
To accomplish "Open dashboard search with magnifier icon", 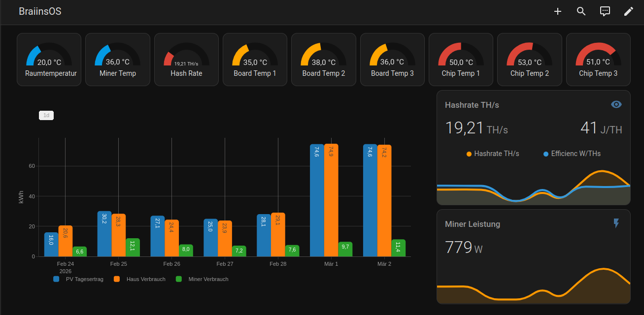I will tap(581, 11).
